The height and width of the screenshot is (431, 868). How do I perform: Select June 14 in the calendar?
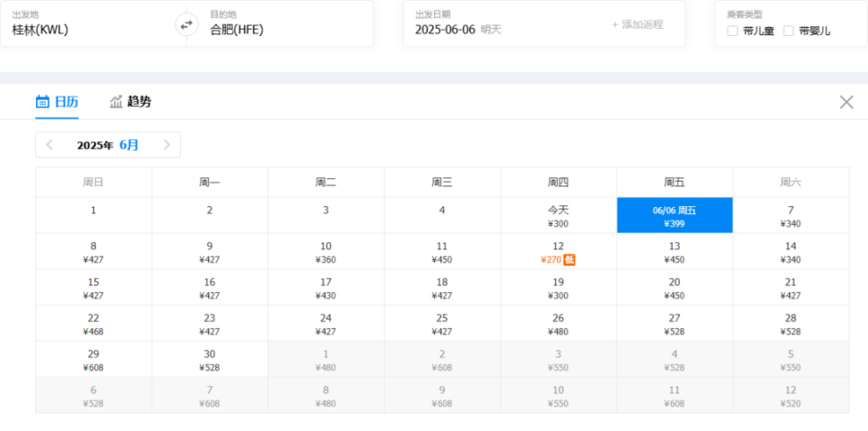click(x=791, y=252)
